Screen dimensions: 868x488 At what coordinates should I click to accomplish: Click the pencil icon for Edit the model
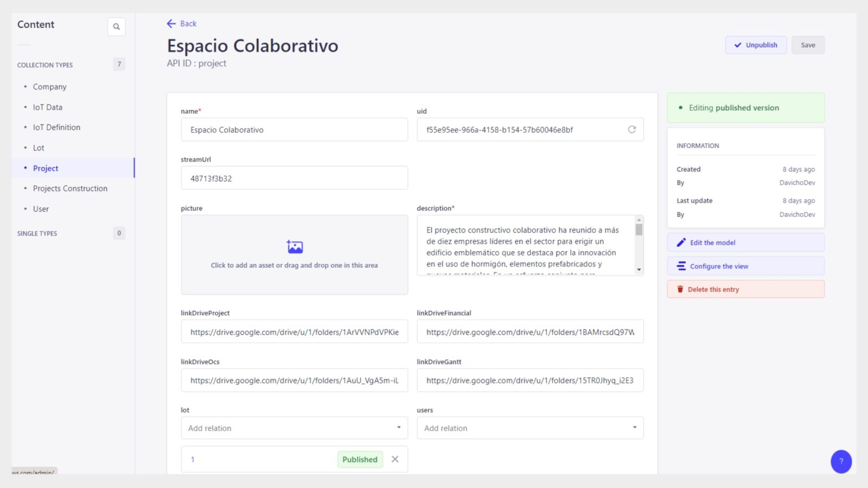681,242
